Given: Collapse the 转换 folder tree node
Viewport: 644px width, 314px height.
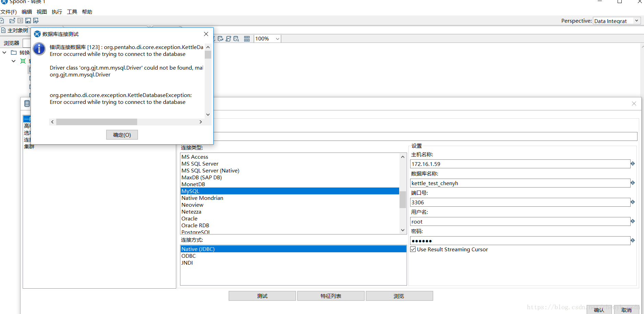Looking at the screenshot, I should tap(4, 52).
